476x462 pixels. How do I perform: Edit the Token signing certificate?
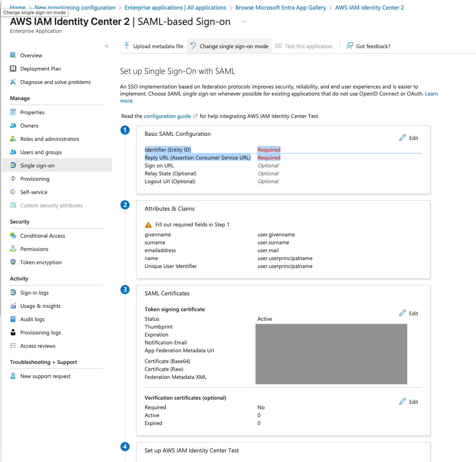[x=409, y=313]
